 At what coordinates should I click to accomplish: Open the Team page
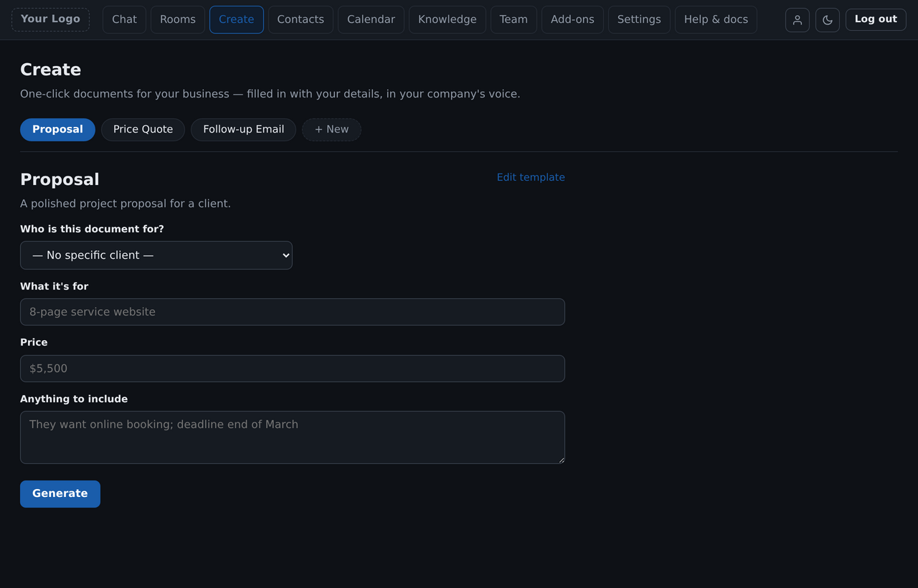pos(514,19)
